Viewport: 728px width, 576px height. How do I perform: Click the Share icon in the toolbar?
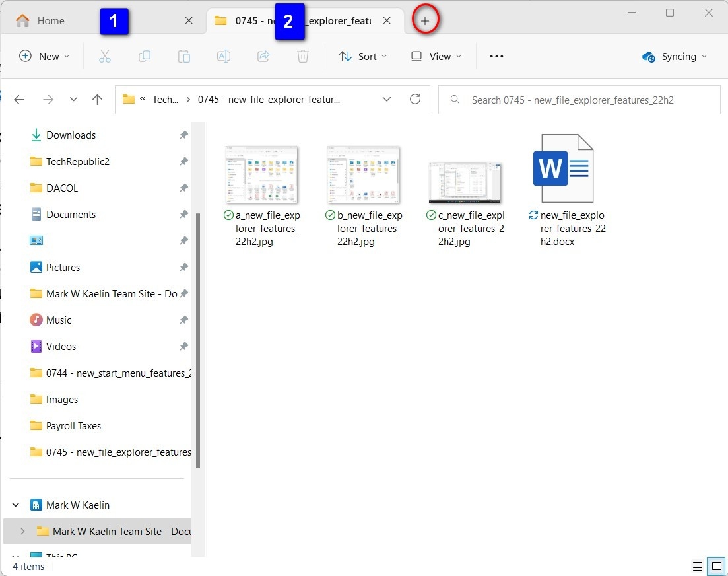point(263,56)
